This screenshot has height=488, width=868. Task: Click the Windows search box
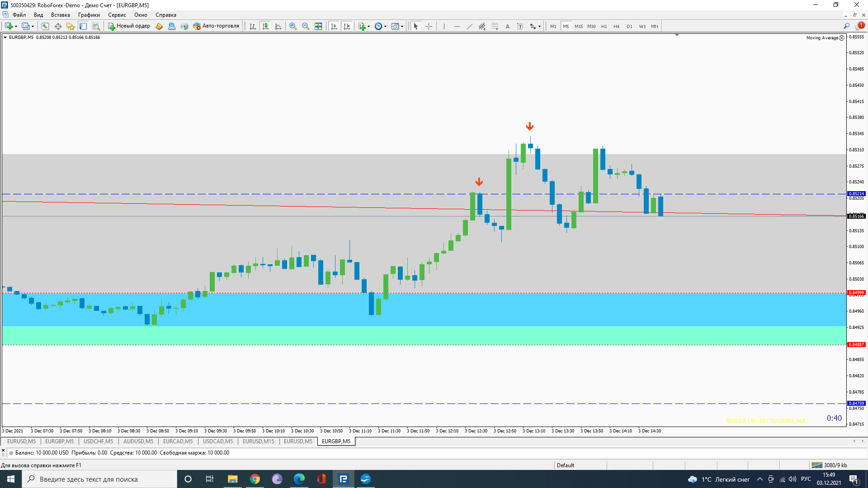point(99,479)
